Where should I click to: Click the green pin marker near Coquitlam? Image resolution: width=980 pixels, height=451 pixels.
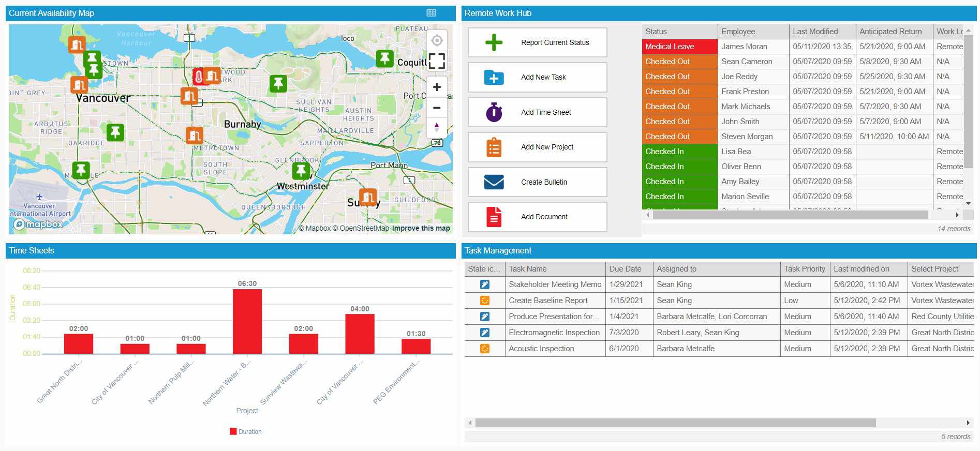(384, 58)
